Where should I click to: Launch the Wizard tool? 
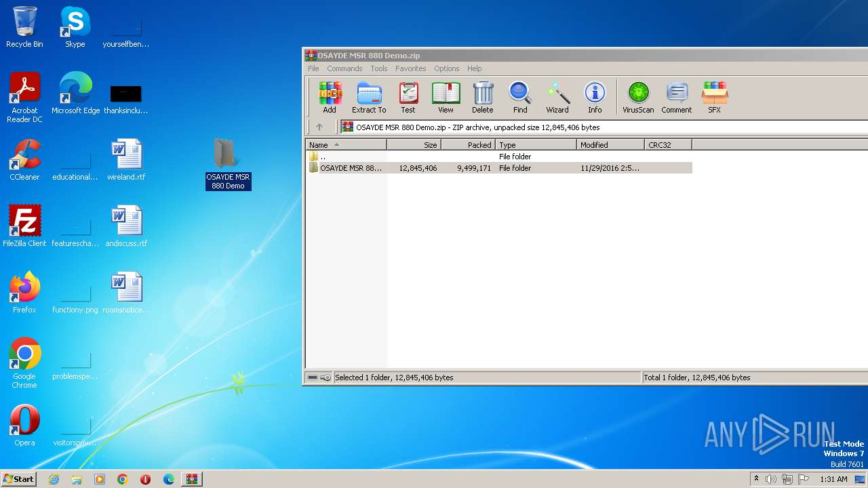pyautogui.click(x=557, y=98)
